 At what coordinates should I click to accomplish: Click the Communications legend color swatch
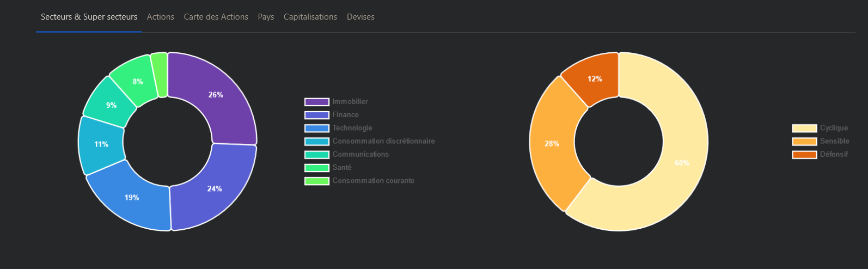(x=317, y=155)
